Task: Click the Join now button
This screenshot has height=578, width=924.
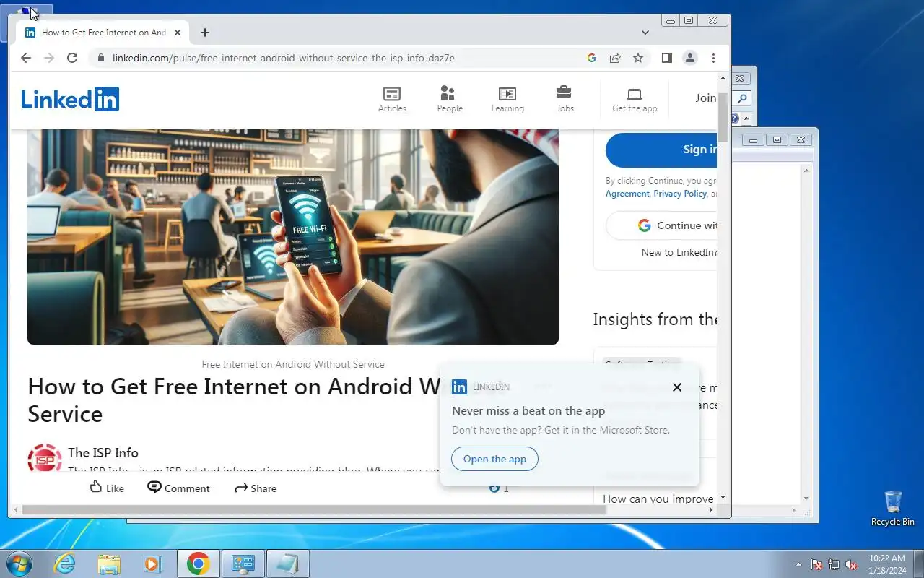Action: 705,98
